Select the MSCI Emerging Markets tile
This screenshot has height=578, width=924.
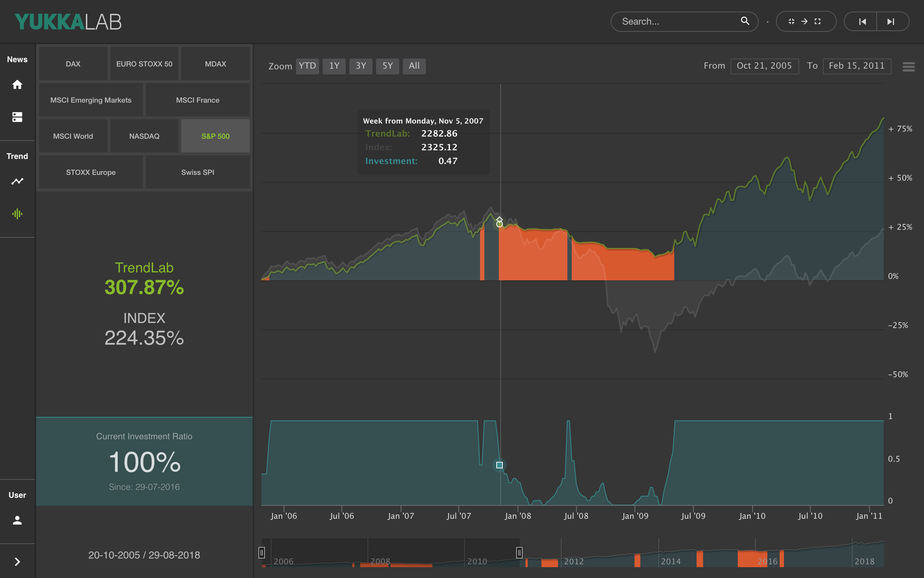coord(91,100)
